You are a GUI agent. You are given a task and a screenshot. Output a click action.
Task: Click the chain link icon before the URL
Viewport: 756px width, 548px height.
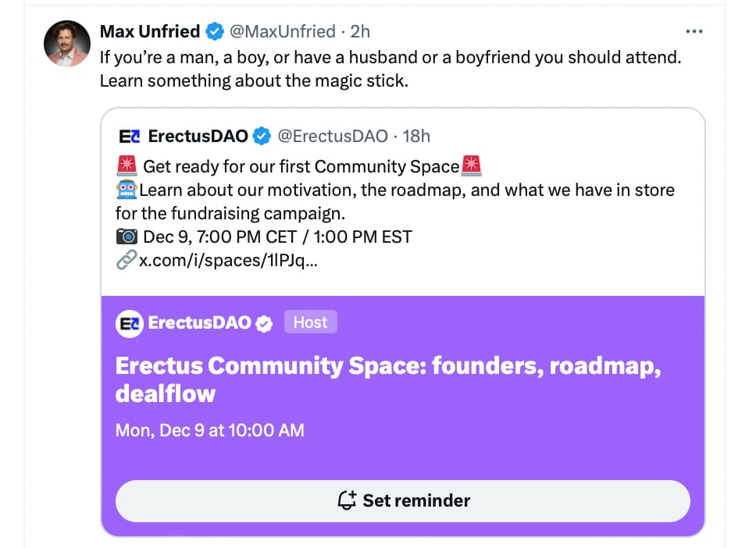click(127, 260)
